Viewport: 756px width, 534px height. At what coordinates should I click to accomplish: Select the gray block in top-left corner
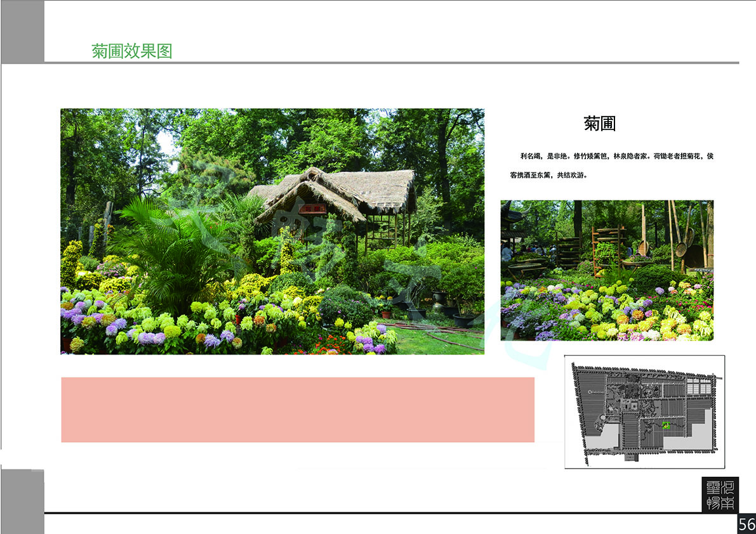22,32
